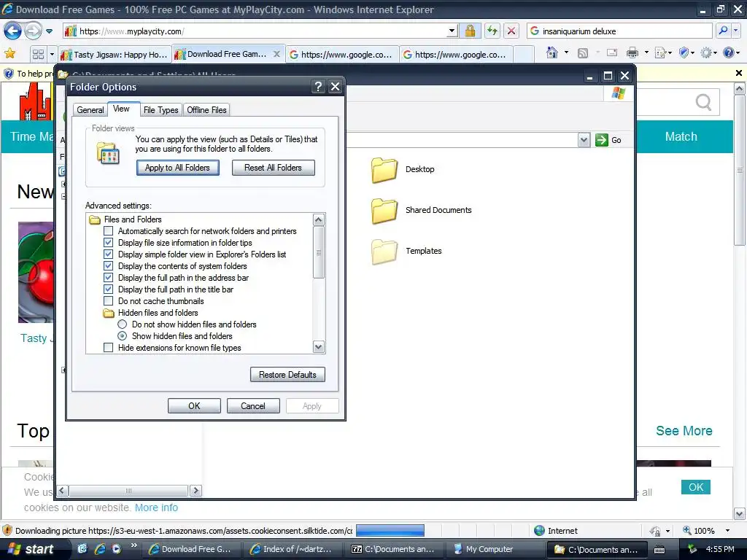Click Show Desktop quick launch icon
Image resolution: width=747 pixels, height=560 pixels.
click(x=82, y=549)
